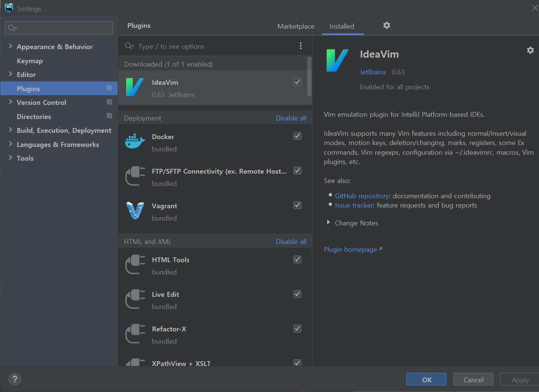This screenshot has width=539, height=392.
Task: Toggle the XPathView + XSLT checkbox
Action: tap(297, 362)
